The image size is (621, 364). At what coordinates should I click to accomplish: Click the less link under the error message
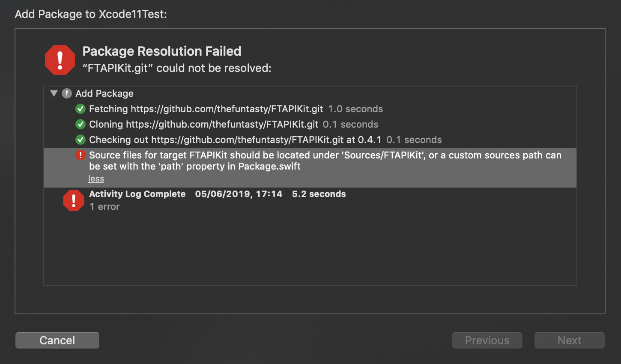pyautogui.click(x=96, y=179)
